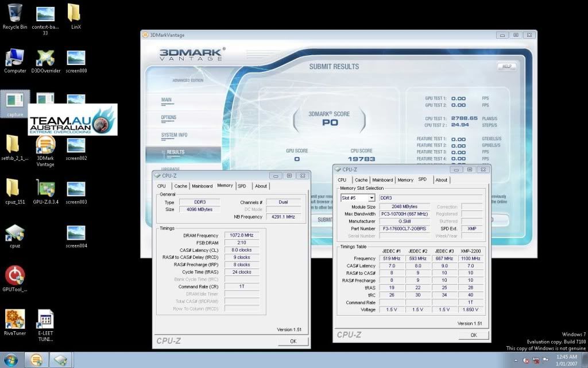This screenshot has width=588, height=368.
Task: Show hidden tray icons arrow
Action: pyautogui.click(x=516, y=361)
